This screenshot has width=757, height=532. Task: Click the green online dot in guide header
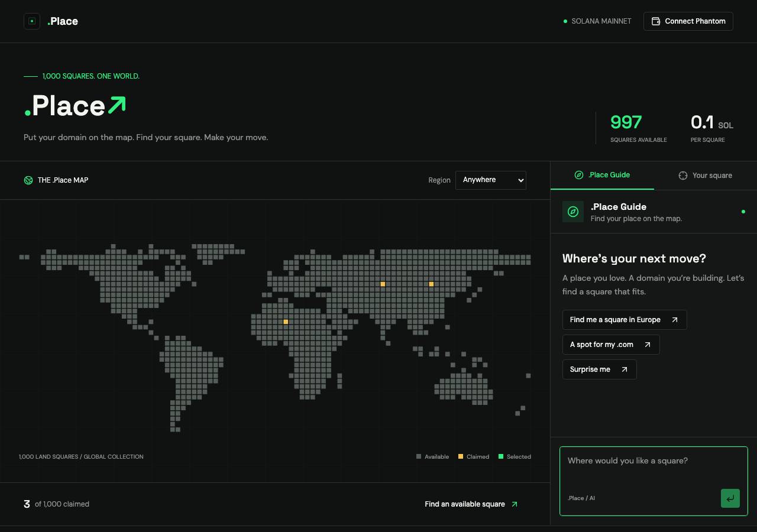[743, 212]
